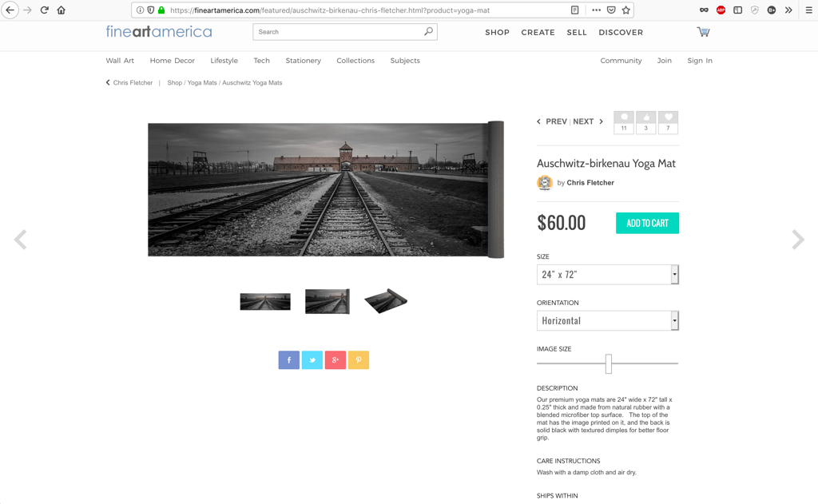Image resolution: width=818 pixels, height=504 pixels.
Task: Open Chris Fletcher artist name link
Action: tap(590, 183)
